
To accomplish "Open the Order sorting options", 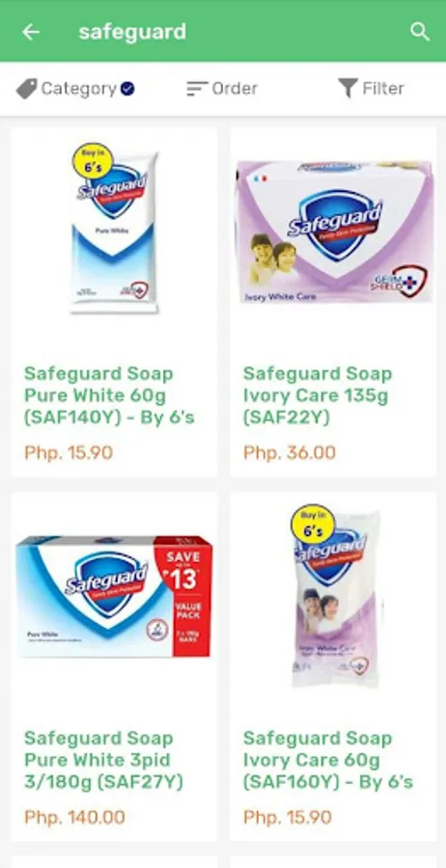I will 222,89.
